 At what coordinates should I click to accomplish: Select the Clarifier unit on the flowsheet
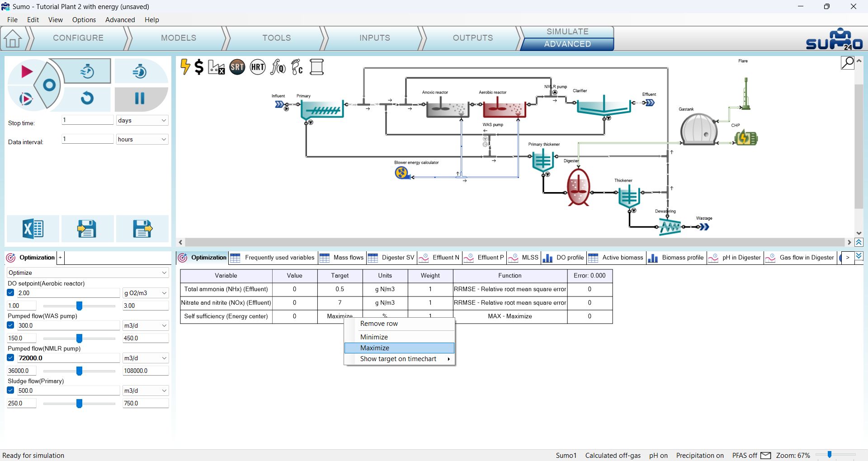604,107
